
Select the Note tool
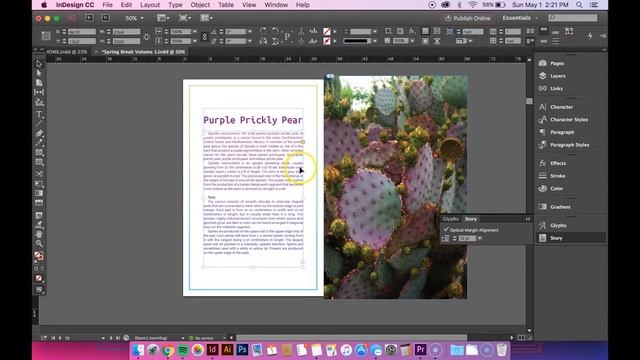tap(39, 215)
